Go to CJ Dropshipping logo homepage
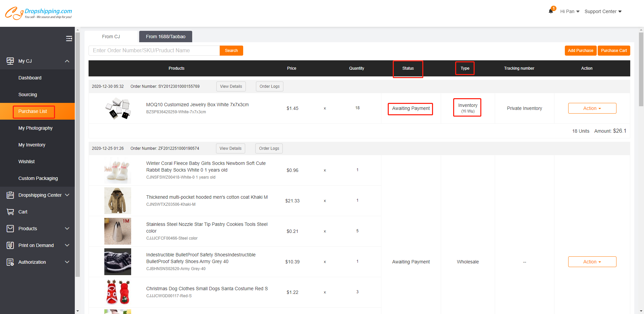 pos(38,13)
